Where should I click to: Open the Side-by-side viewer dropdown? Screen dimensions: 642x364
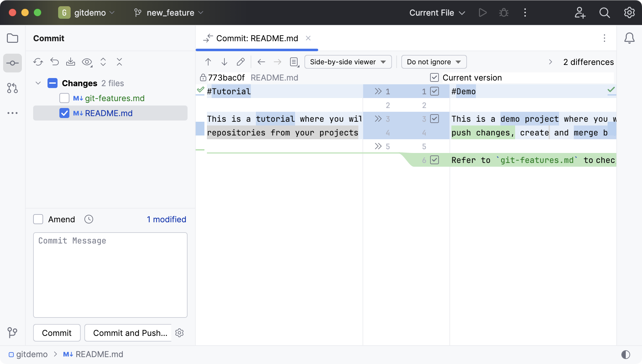pos(348,62)
